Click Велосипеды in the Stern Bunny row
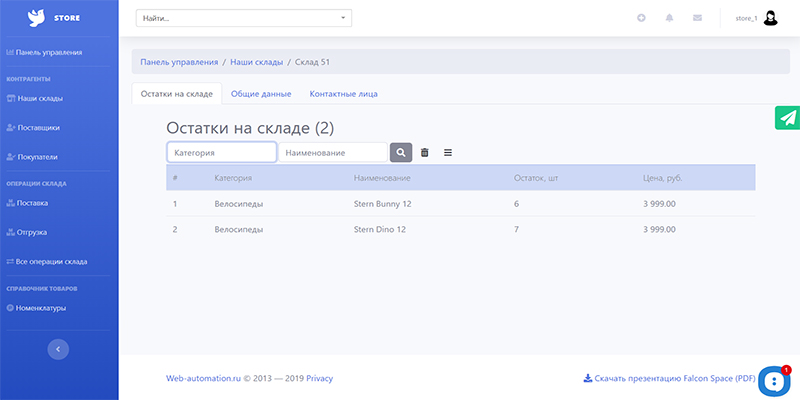800x400 pixels. pyautogui.click(x=239, y=204)
